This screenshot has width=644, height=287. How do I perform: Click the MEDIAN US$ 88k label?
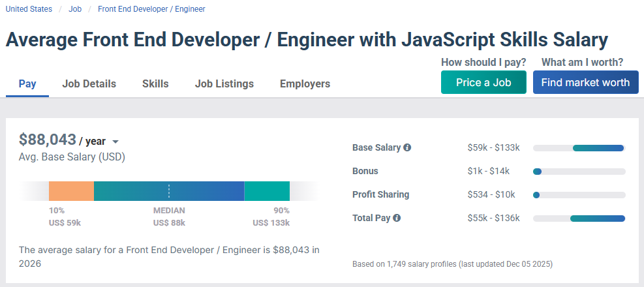(169, 217)
